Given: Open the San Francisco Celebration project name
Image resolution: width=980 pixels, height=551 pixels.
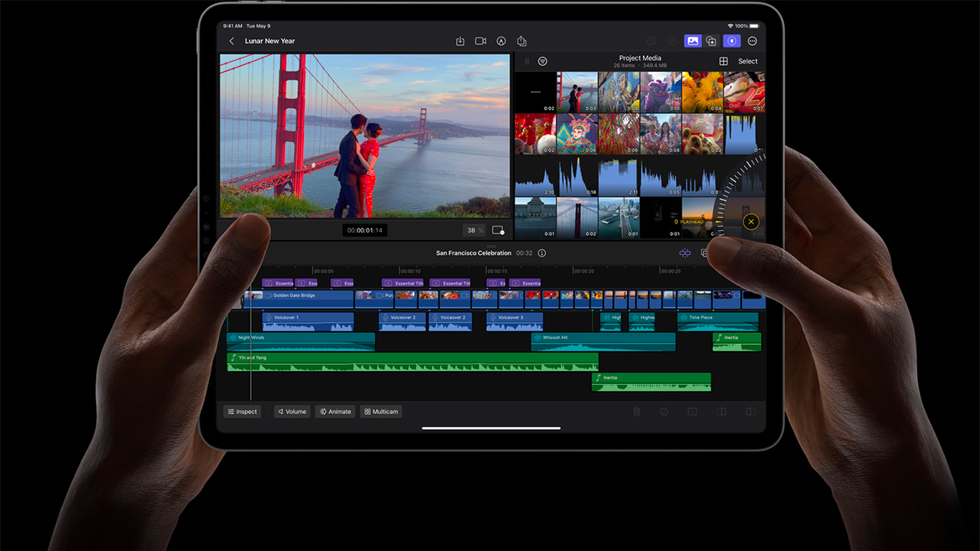Looking at the screenshot, I should (474, 253).
